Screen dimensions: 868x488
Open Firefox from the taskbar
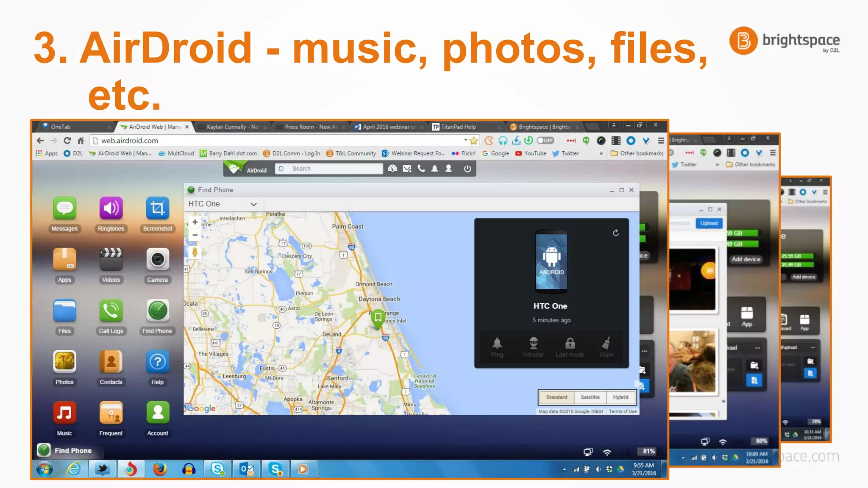click(x=159, y=469)
